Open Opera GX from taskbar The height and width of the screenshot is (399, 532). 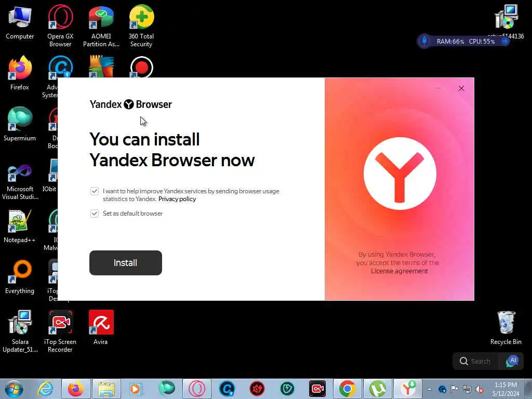click(197, 389)
